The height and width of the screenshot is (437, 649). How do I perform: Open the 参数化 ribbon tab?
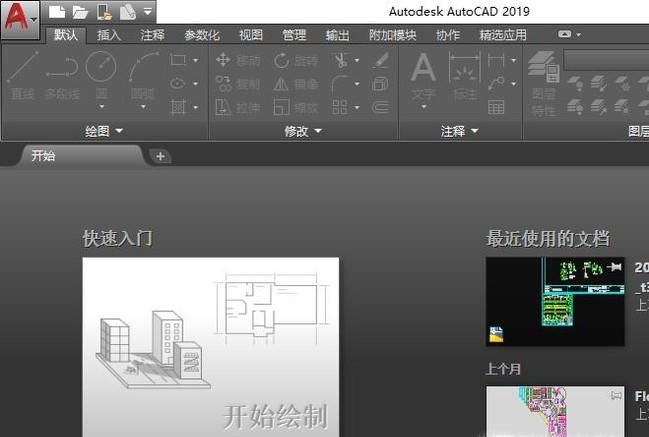202,35
